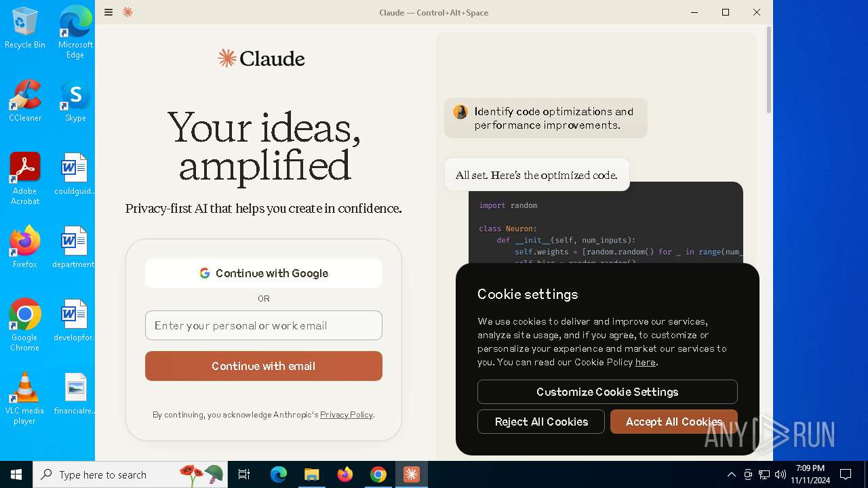
Task: Click the Continue with email button
Action: pos(264,366)
